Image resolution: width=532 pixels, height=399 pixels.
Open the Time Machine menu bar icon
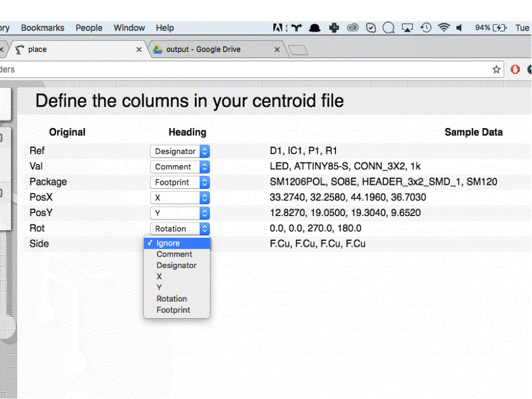(x=426, y=27)
